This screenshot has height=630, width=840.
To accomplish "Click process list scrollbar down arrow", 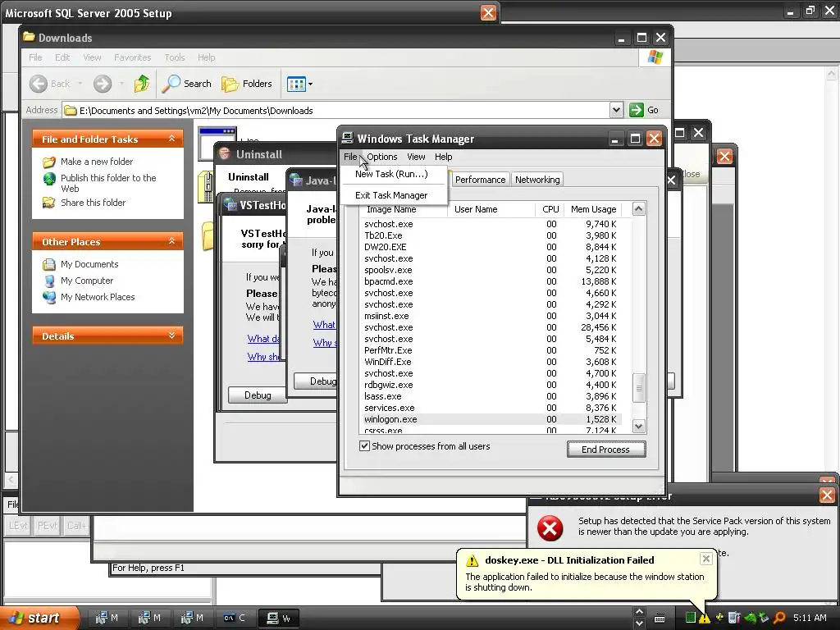I will (x=638, y=427).
